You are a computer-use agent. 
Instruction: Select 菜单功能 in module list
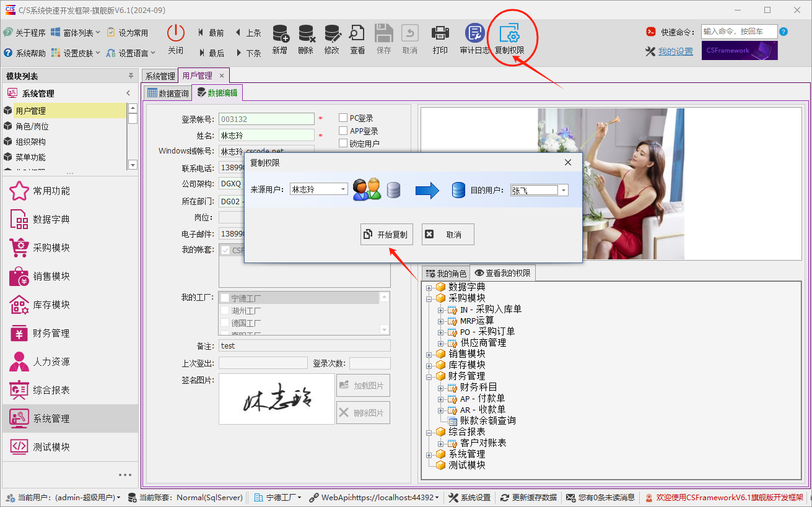click(x=64, y=157)
